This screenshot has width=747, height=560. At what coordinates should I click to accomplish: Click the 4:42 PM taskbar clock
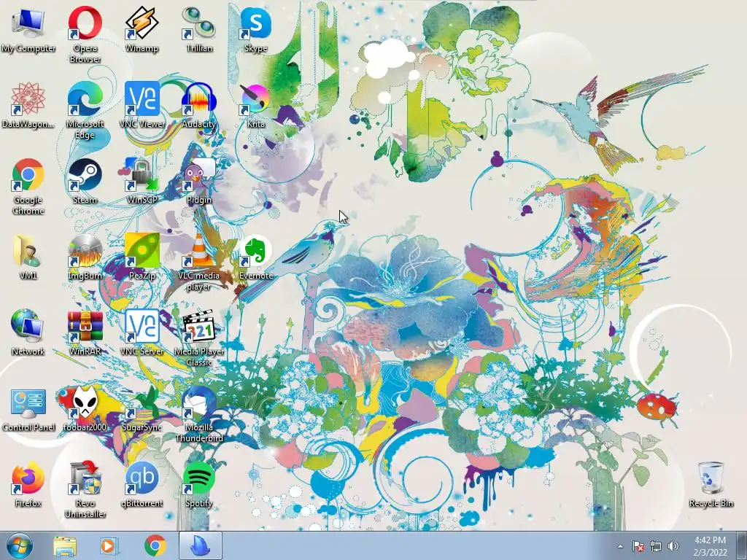click(711, 546)
